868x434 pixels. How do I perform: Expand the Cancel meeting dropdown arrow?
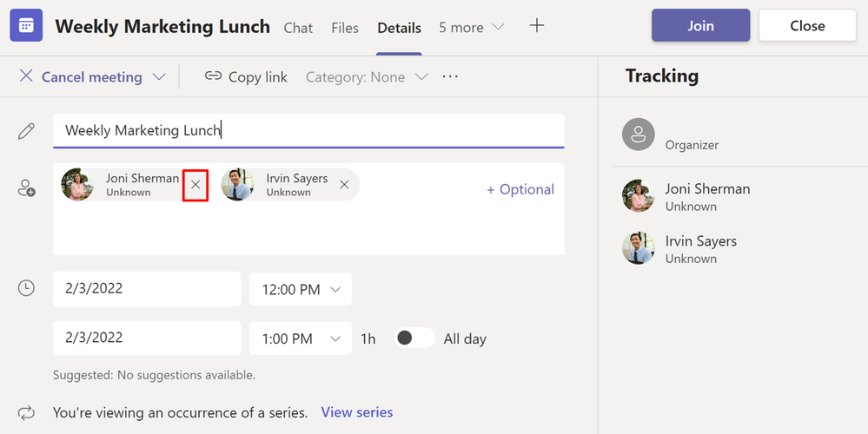159,77
